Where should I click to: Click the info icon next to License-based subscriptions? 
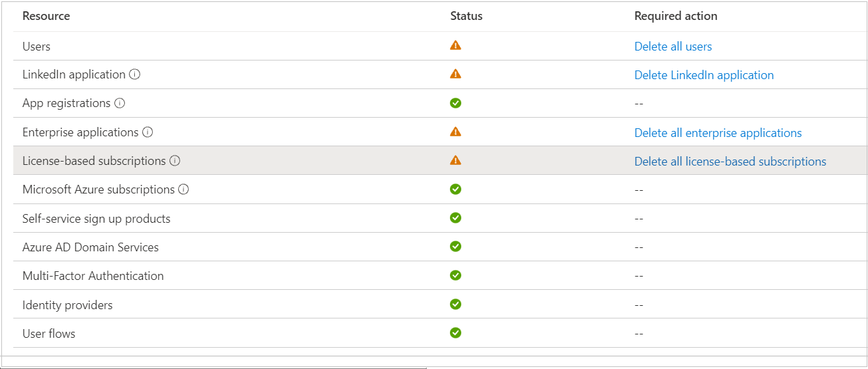pyautogui.click(x=175, y=160)
